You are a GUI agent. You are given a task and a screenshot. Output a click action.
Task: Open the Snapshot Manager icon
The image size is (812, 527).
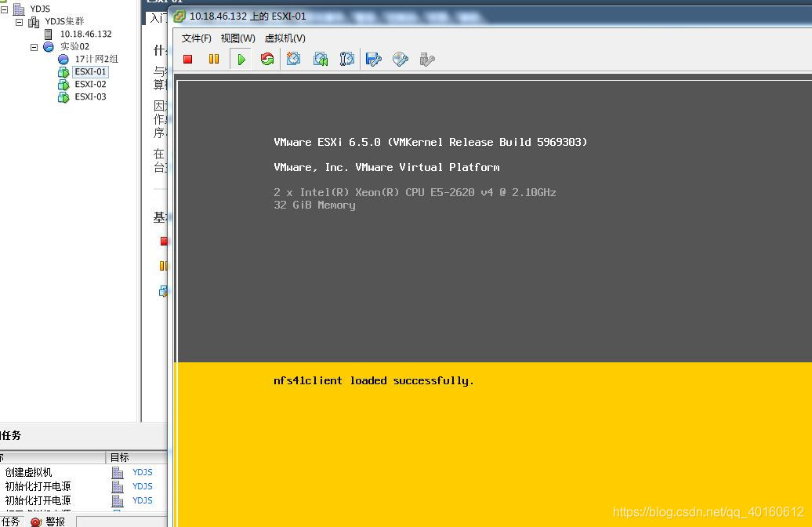pos(347,59)
